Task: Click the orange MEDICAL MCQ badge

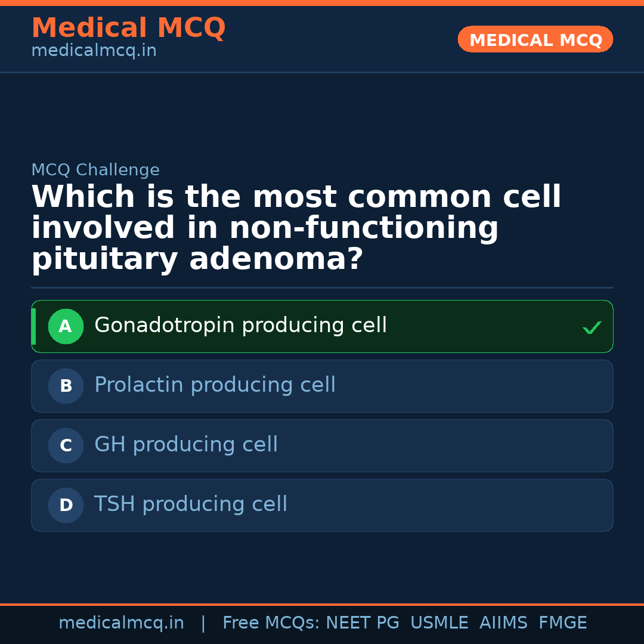Action: point(535,40)
